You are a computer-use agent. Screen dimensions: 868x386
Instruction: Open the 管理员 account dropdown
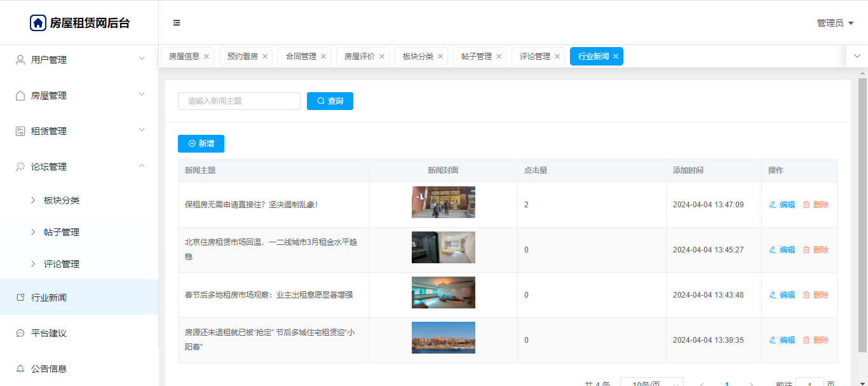click(835, 23)
